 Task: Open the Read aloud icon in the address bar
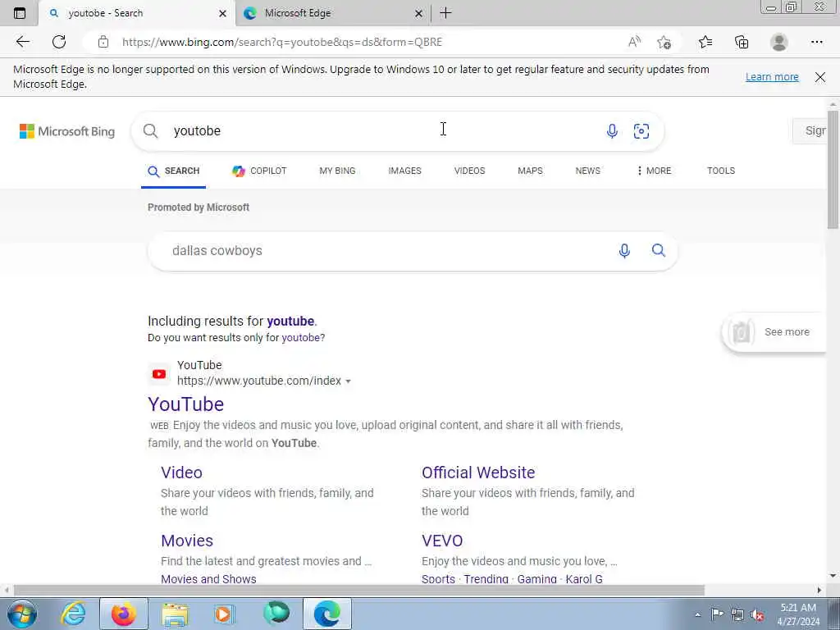634,42
